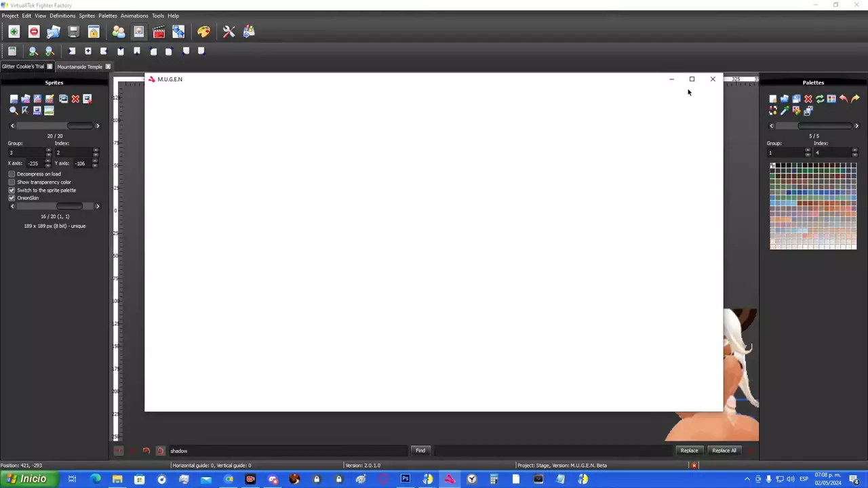Click the magnifier icon in Sprites panel
The height and width of the screenshot is (488, 868).
(x=14, y=110)
